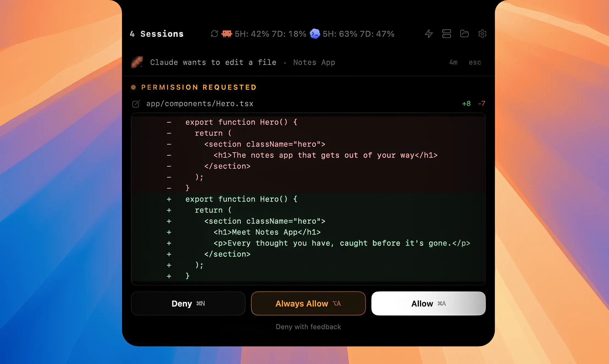This screenshot has height=364, width=609.
Task: Click the blue terminal blob usage icon
Action: [x=315, y=34]
